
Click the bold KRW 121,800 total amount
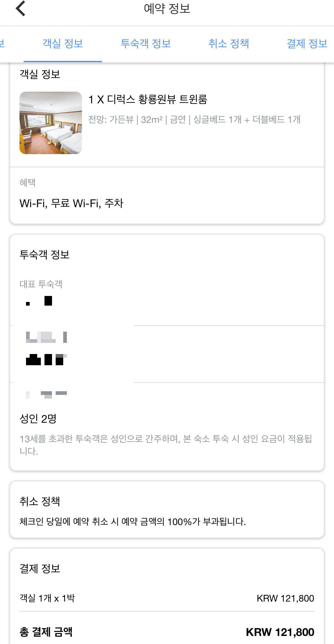point(280,632)
